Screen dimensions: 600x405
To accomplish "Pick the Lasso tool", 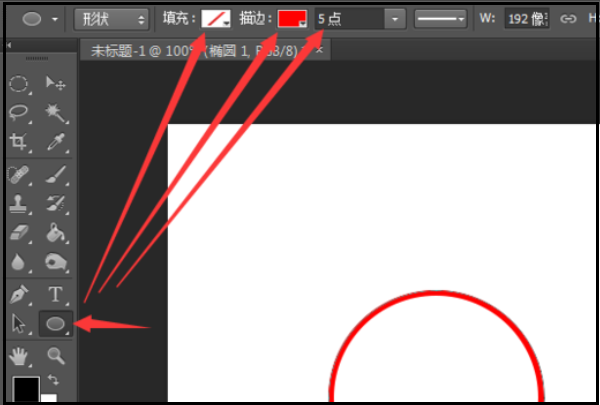I will click(20, 113).
